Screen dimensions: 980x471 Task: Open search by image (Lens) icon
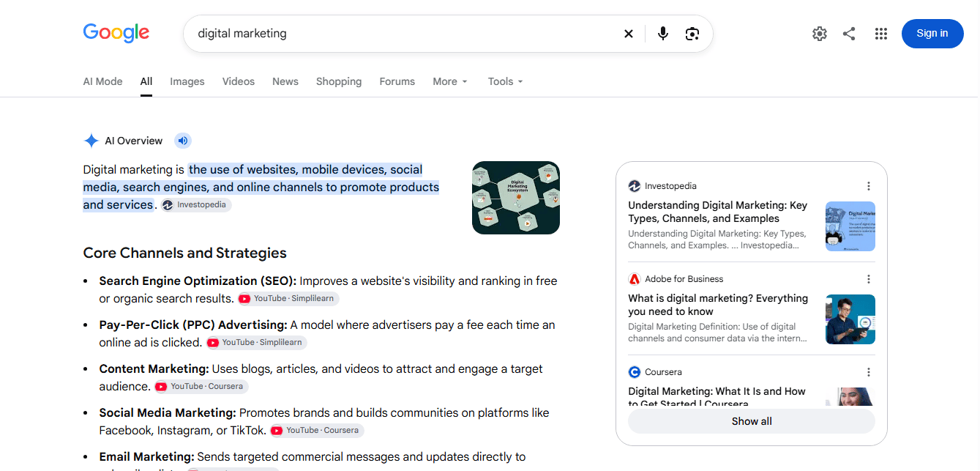click(x=692, y=34)
